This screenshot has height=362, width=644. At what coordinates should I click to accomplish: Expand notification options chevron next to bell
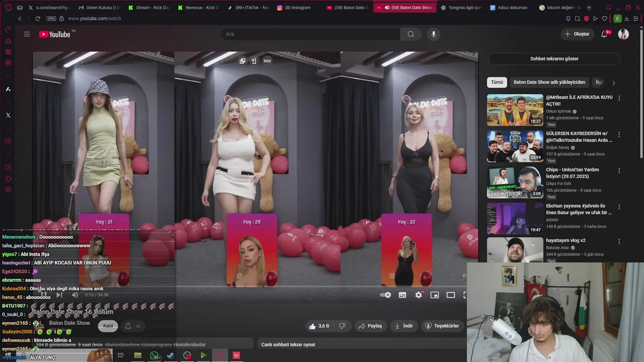[138, 326]
